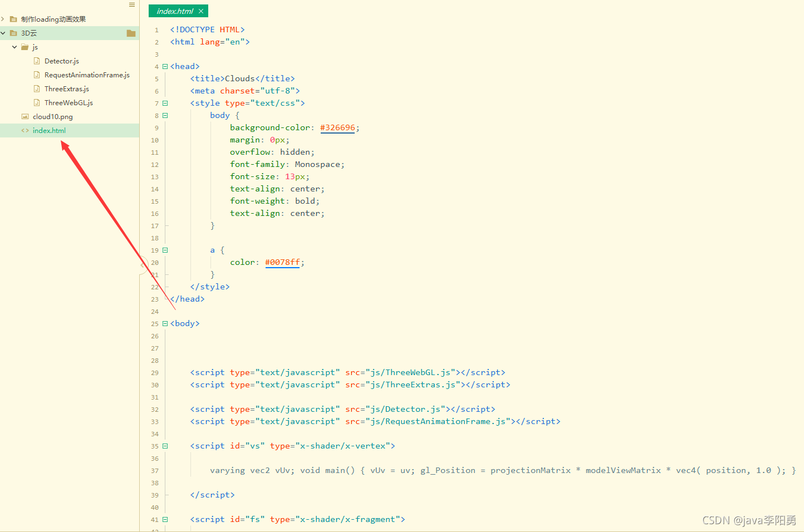Viewport: 804px width, 532px height.
Task: Click the 制作loading动画效果 project icon
Action: (x=13, y=19)
